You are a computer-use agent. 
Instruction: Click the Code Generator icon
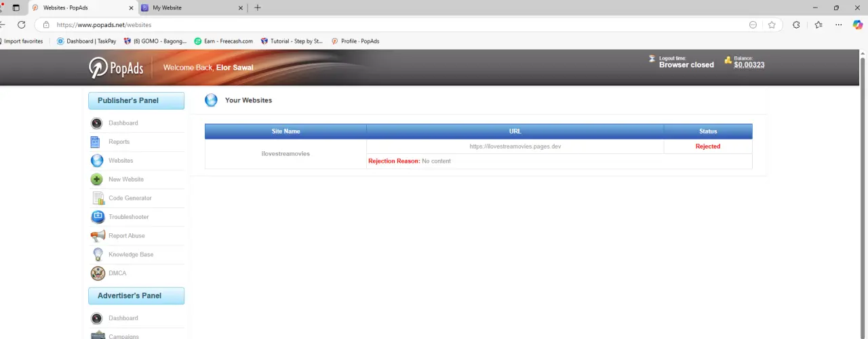(x=98, y=199)
